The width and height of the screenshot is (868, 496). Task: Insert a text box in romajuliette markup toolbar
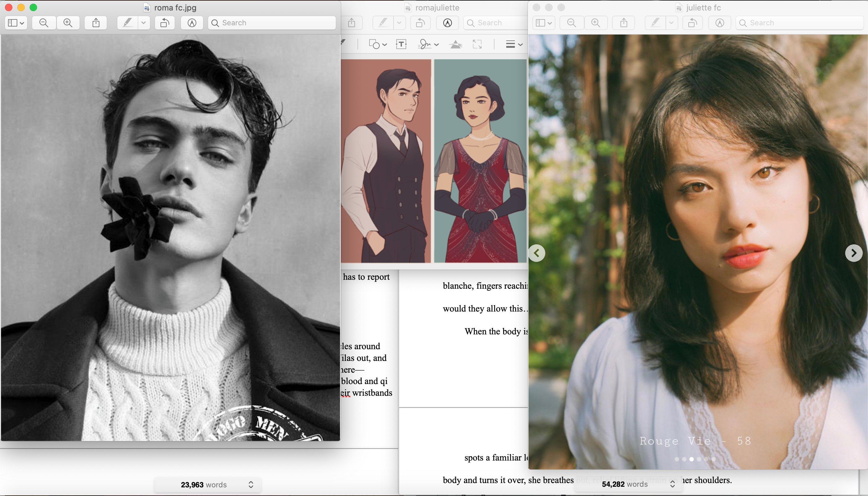[401, 44]
